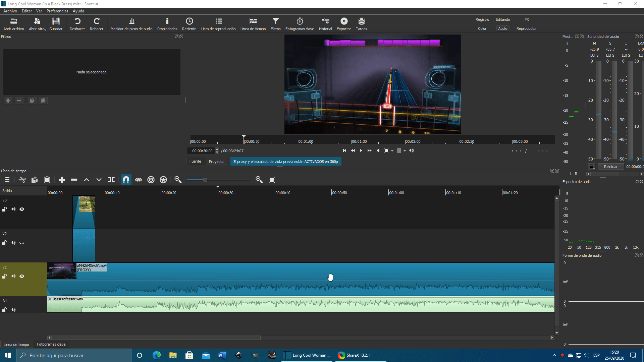
Task: Switch to the Fuente tab
Action: [x=195, y=161]
